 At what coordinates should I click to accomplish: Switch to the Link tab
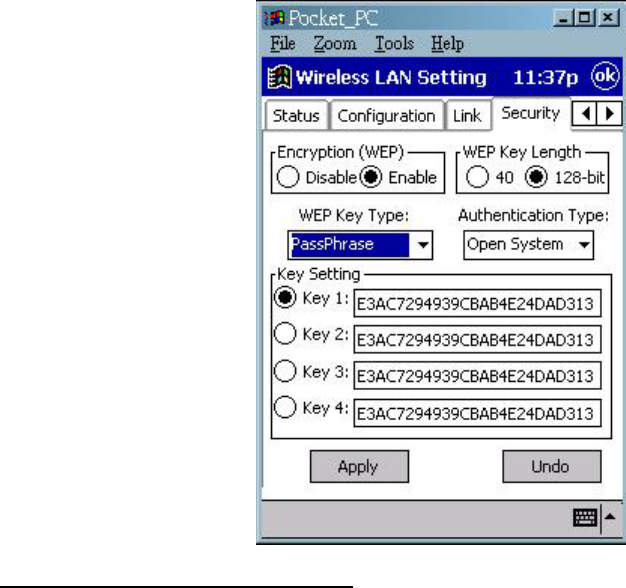click(468, 115)
